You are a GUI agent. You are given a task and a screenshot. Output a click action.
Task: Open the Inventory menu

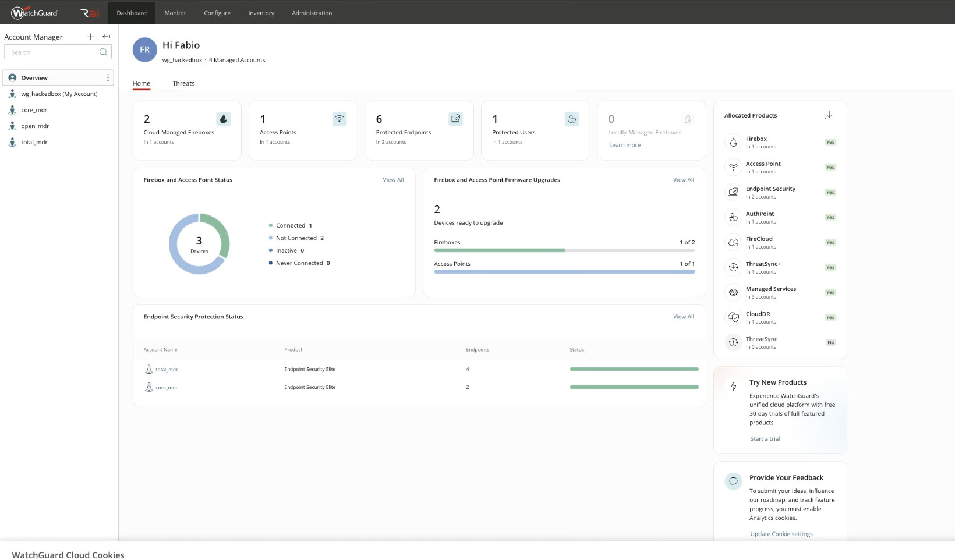pyautogui.click(x=261, y=13)
